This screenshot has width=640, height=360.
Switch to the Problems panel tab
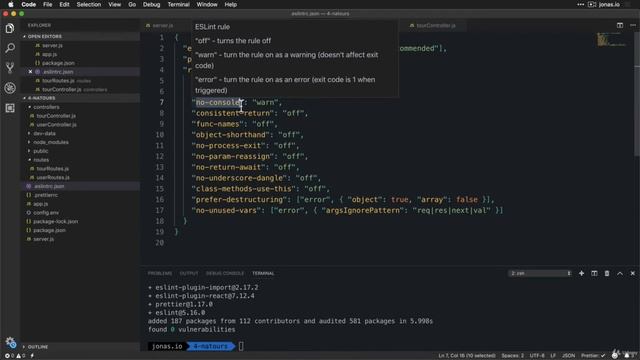[160, 273]
